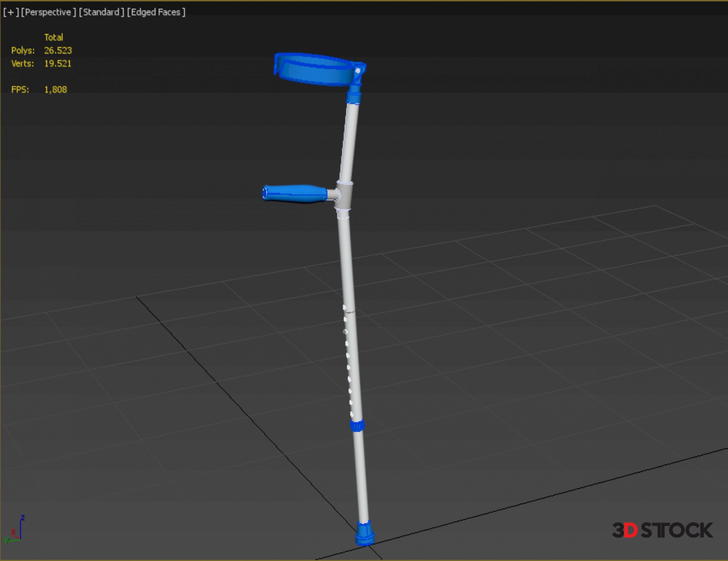
Task: Open the Edged Faces display menu
Action: coord(156,12)
